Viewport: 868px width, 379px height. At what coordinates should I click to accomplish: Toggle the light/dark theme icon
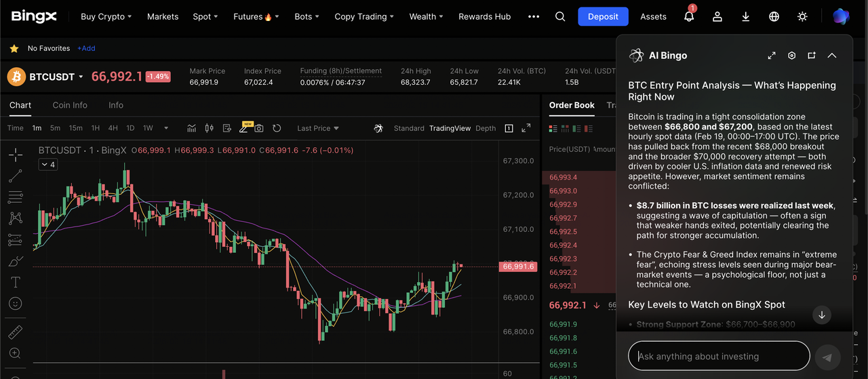[x=803, y=16]
